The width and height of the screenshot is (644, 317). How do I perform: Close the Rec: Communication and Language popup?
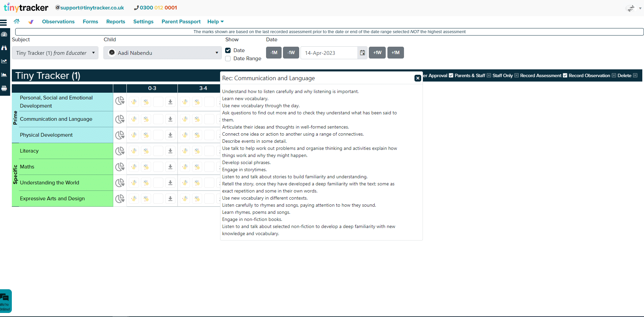click(418, 78)
